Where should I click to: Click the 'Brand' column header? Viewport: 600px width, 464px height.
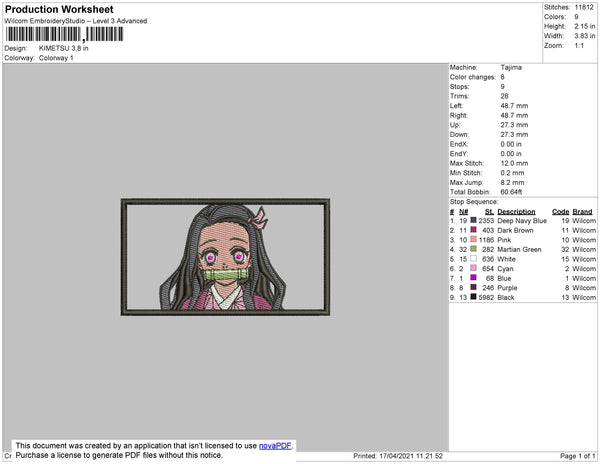tap(582, 212)
